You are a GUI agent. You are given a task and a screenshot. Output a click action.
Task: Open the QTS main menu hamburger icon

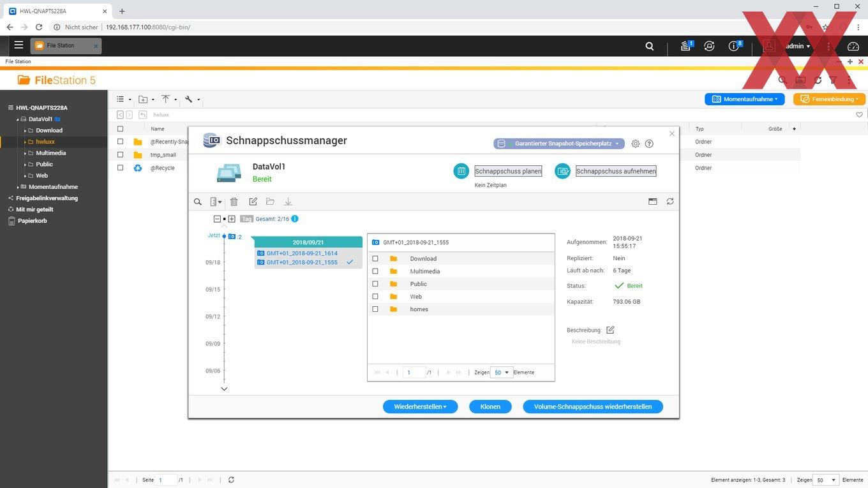(x=19, y=45)
